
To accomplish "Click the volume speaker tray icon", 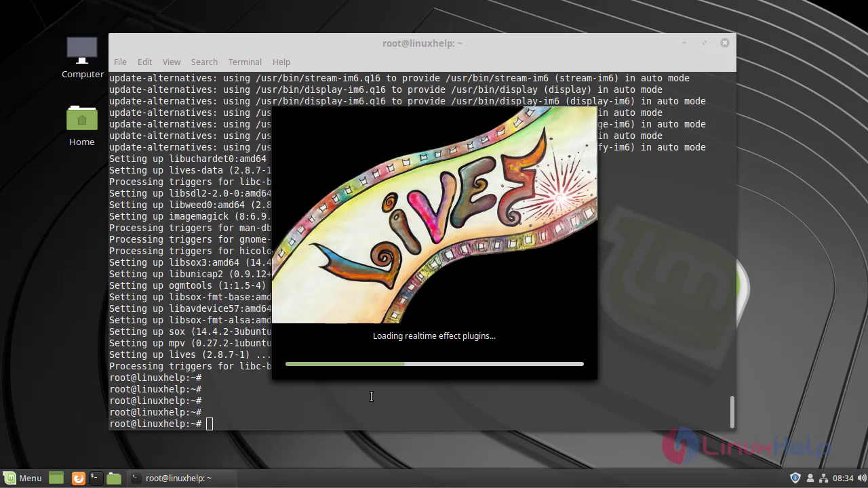I will click(x=861, y=478).
